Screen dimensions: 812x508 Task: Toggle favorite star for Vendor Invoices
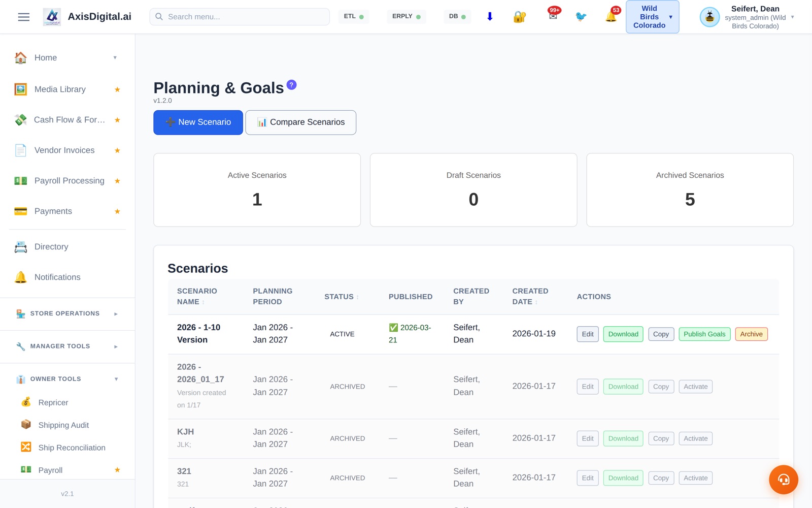click(x=117, y=150)
